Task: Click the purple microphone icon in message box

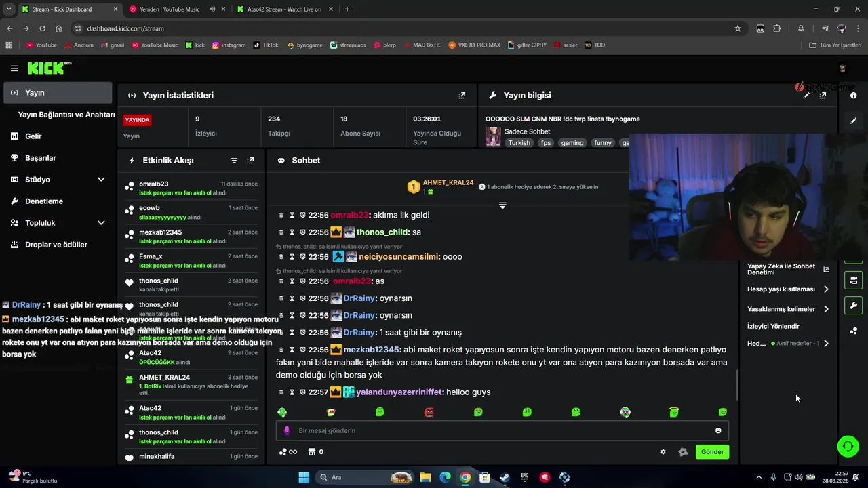Action: pos(287,430)
